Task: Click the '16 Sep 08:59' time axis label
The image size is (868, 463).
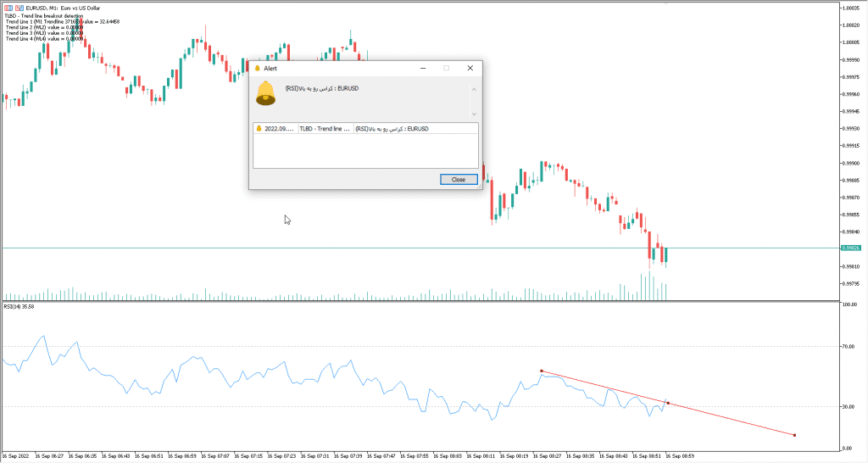Action: [x=680, y=456]
